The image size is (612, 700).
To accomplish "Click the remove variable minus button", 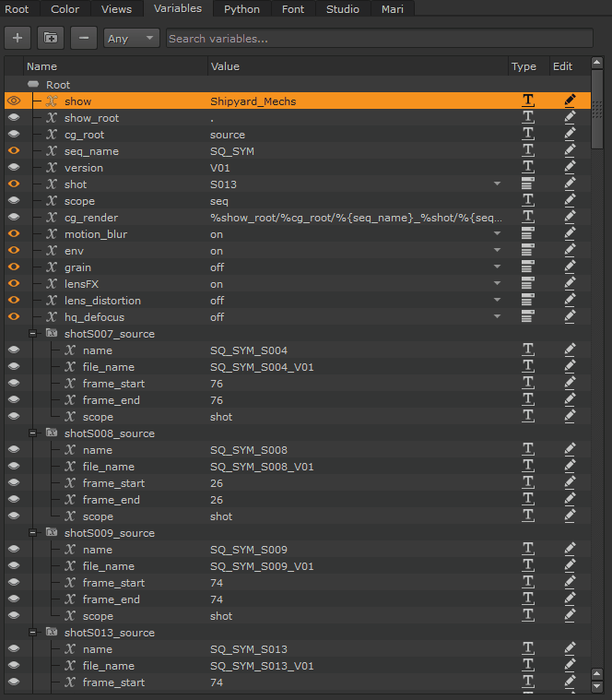I will click(x=84, y=39).
